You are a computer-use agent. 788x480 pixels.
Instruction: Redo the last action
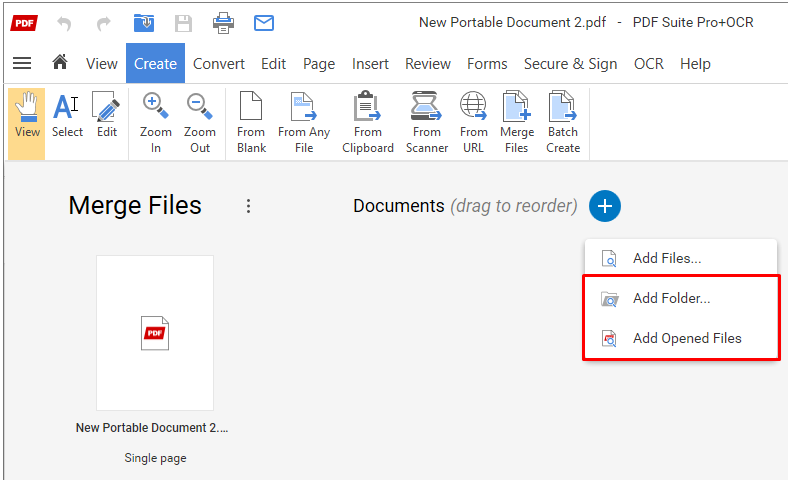coord(104,23)
